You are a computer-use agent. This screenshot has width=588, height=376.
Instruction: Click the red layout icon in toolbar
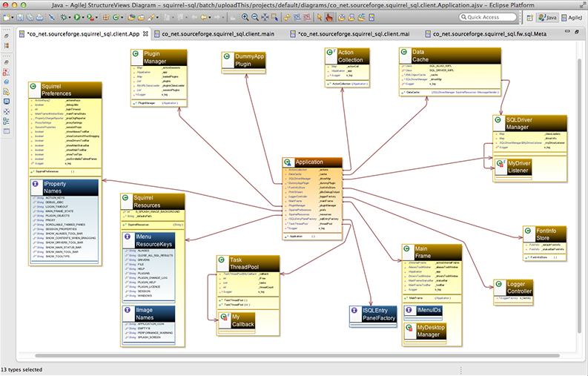(x=307, y=17)
